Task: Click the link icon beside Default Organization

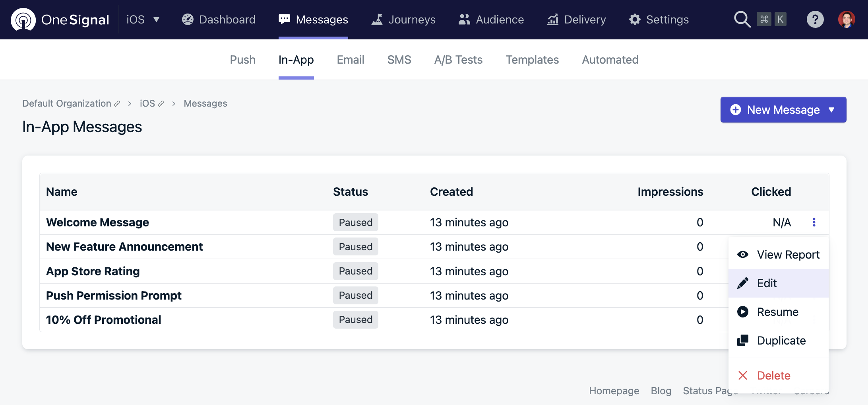Action: point(117,104)
